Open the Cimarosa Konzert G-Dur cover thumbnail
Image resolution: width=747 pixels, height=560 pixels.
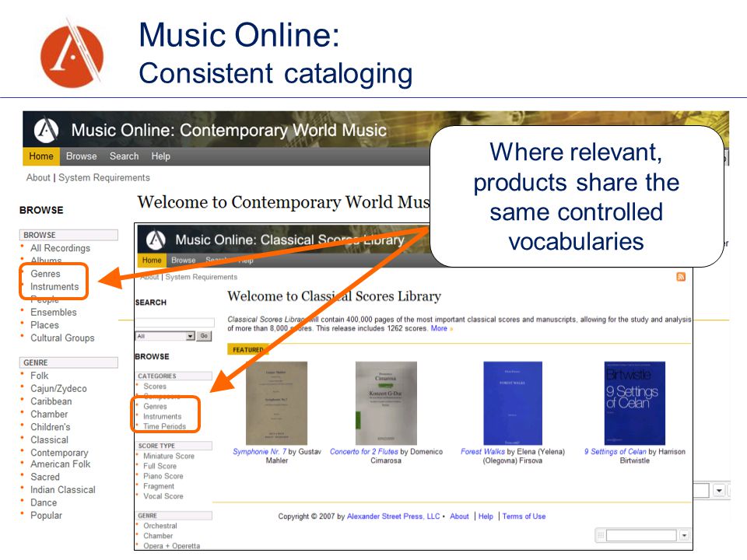386,404
